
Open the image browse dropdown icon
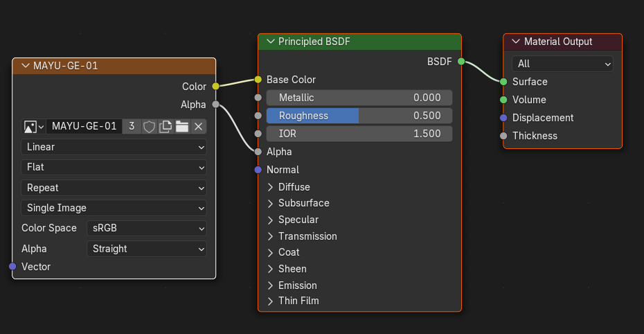tap(34, 126)
